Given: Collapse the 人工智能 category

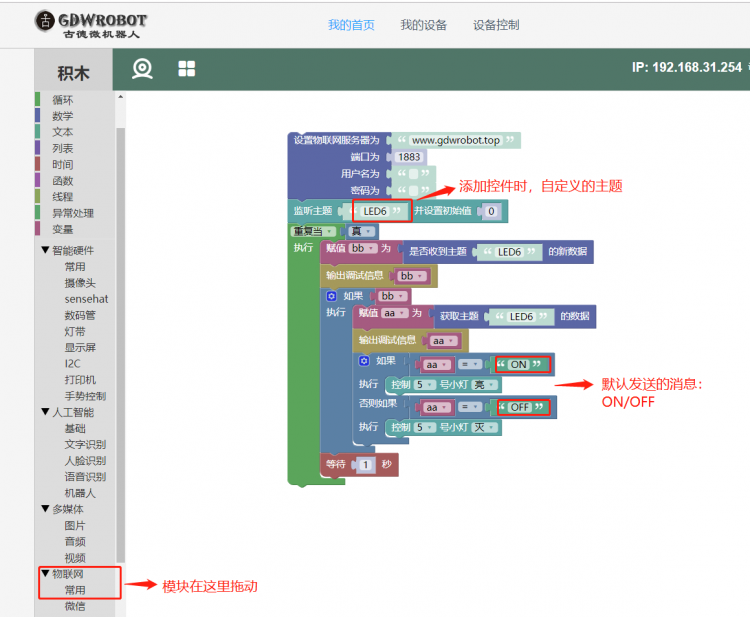Looking at the screenshot, I should click(45, 411).
